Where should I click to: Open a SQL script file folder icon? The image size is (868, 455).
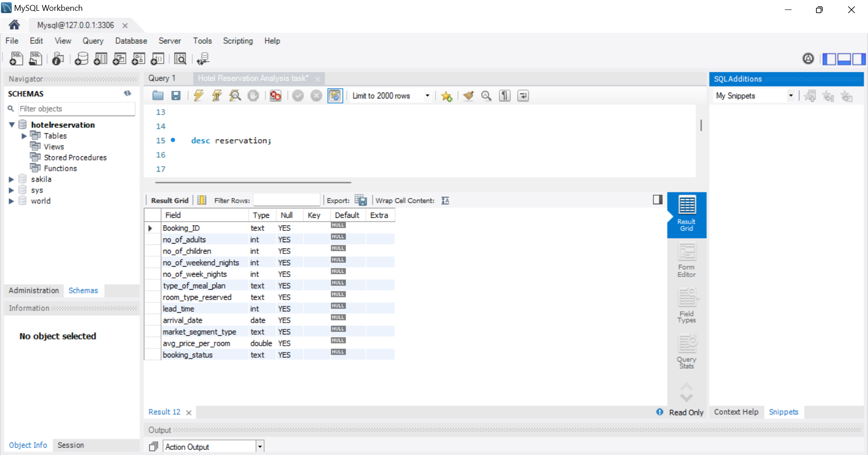coord(158,96)
